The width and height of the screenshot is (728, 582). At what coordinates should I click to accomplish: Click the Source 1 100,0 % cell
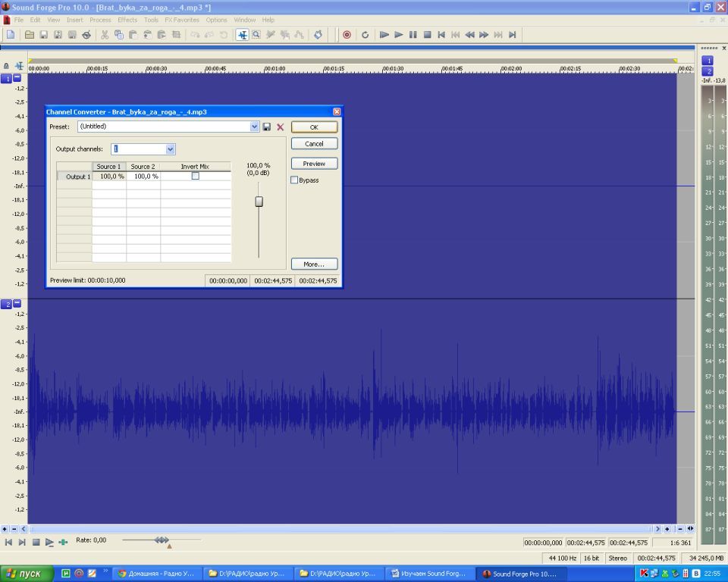109,177
